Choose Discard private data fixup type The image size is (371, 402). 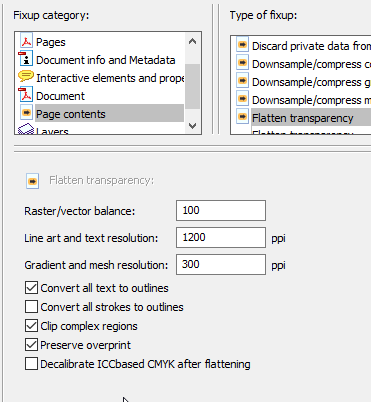click(x=303, y=46)
